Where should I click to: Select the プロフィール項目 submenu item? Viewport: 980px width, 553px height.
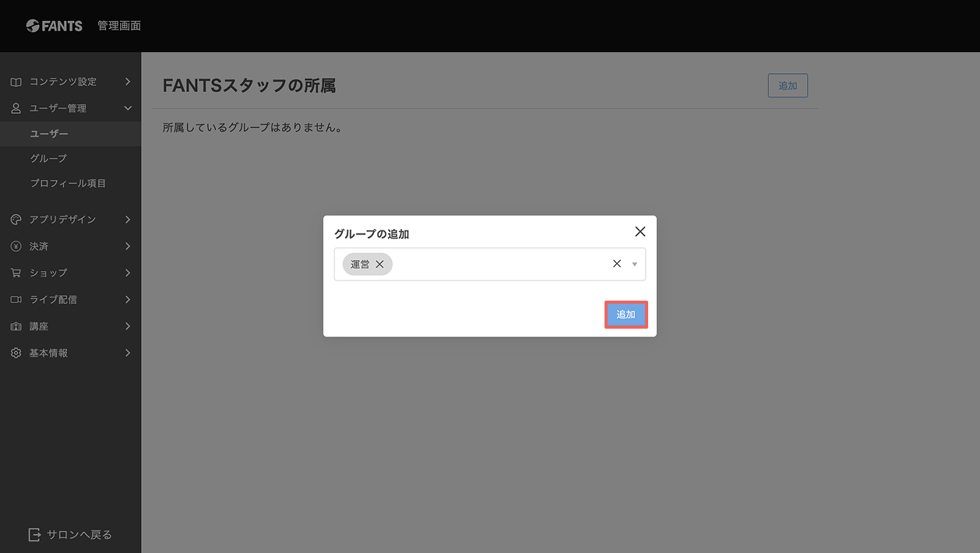point(70,183)
